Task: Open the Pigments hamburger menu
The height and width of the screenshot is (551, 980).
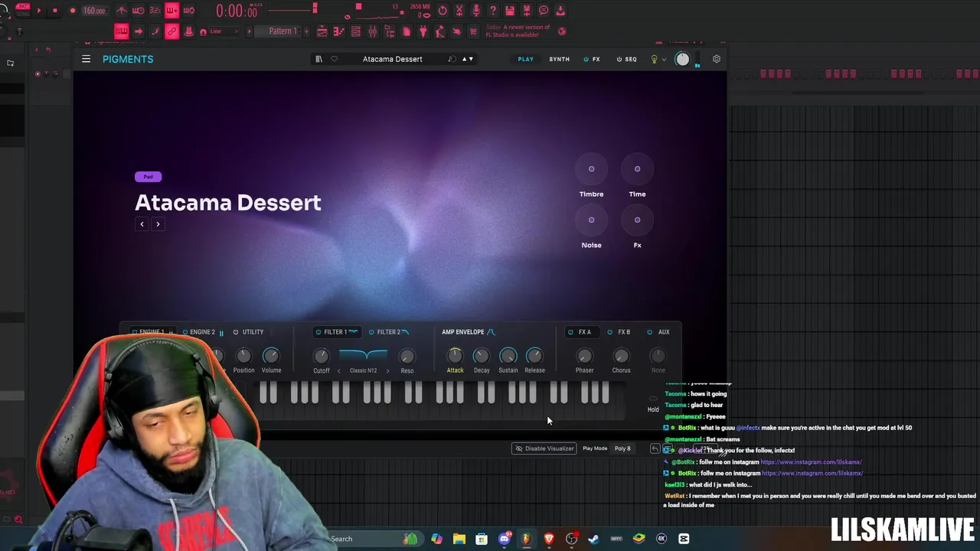Action: (x=87, y=59)
